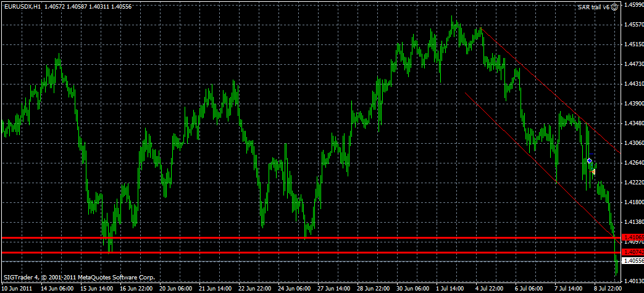Click the 1.44310 price scale value
This screenshot has width=644, height=293.
pyautogui.click(x=634, y=84)
